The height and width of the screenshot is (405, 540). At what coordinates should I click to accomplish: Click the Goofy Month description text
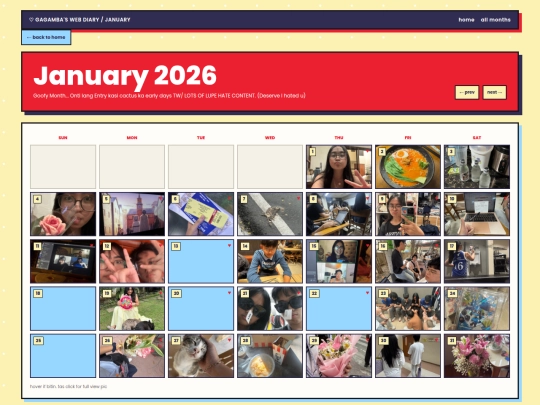coord(169,95)
